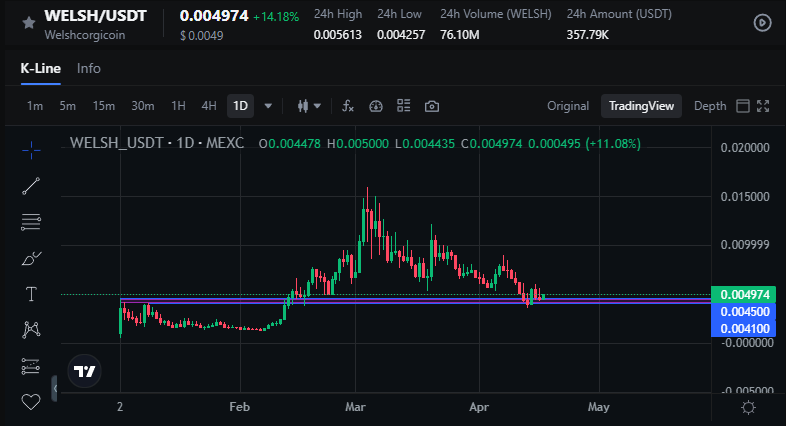Screen dimensions: 786x426
Task: Expand more timeframe options dropdown
Action: point(268,106)
